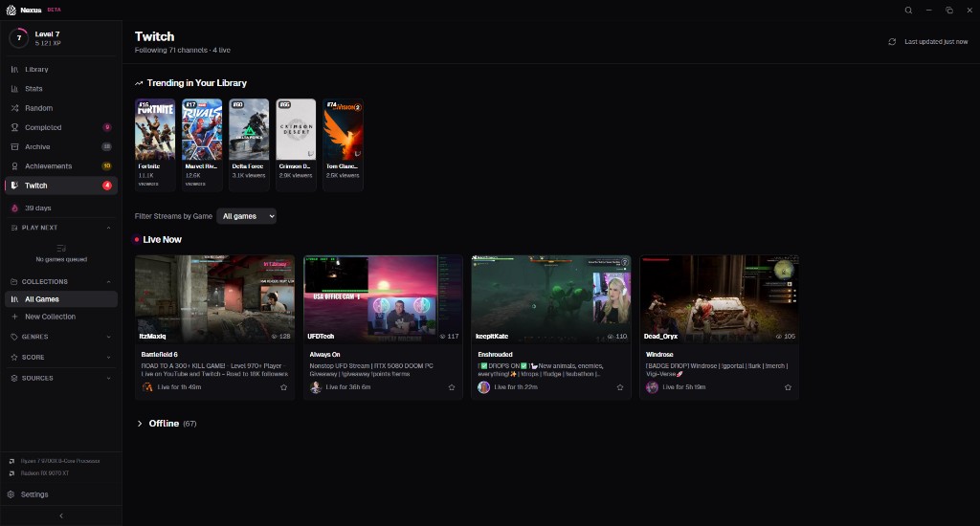Viewport: 980px width, 526px height.
Task: Select the Twitch sidebar item
Action: click(60, 186)
